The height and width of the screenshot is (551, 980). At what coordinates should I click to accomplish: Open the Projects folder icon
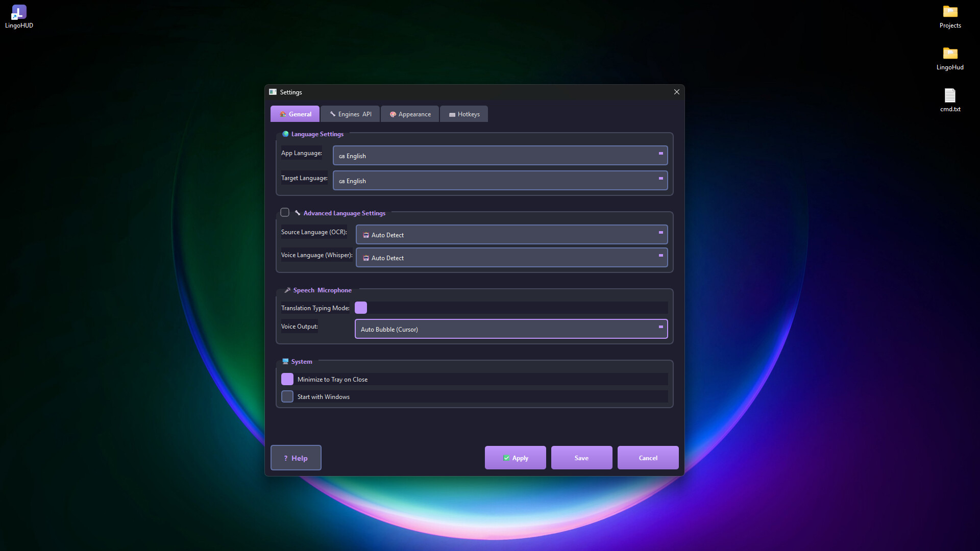tap(950, 12)
